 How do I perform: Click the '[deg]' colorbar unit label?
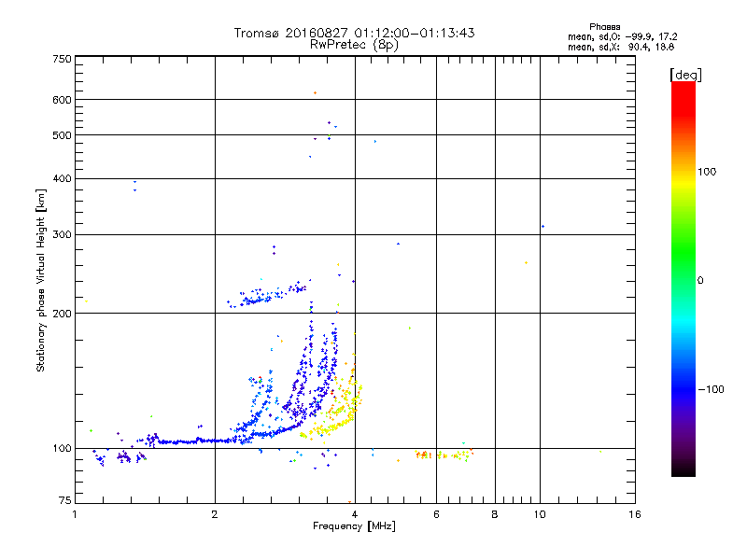pos(685,75)
